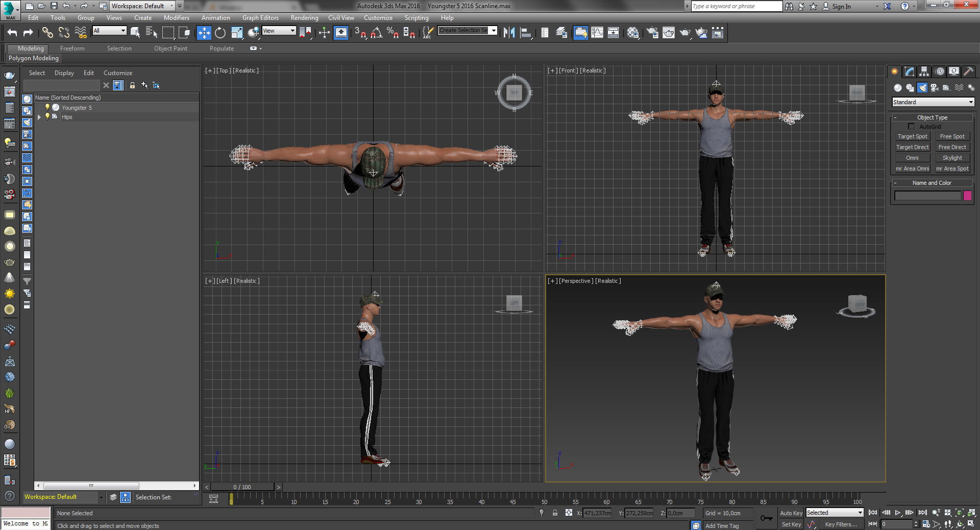Click the Select and Place tool
Image resolution: width=980 pixels, height=530 pixels.
[x=254, y=33]
